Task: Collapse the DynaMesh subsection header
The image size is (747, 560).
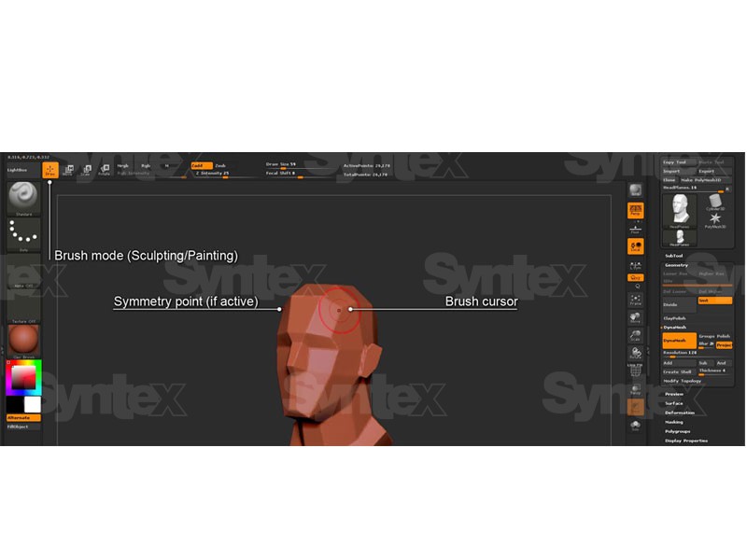Action: [x=674, y=328]
